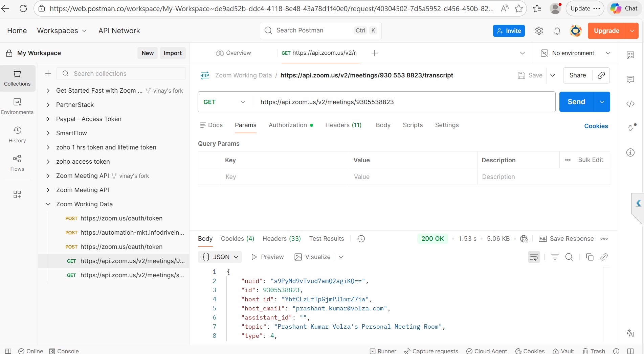Image resolution: width=644 pixels, height=354 pixels.
Task: Click the configure sidebar grid-plus icon
Action: [17, 194]
